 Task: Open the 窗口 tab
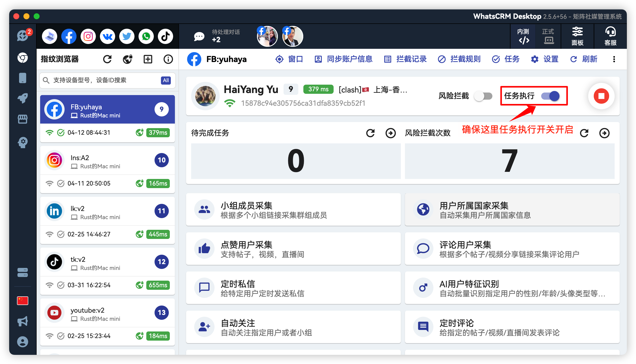[289, 59]
